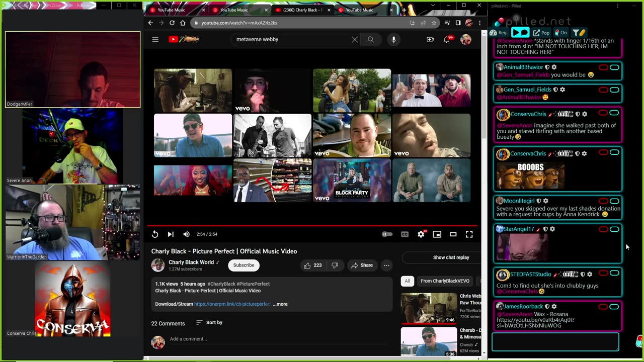Toggle red pill on StarAngel17 message
The height and width of the screenshot is (362, 644).
tap(603, 229)
